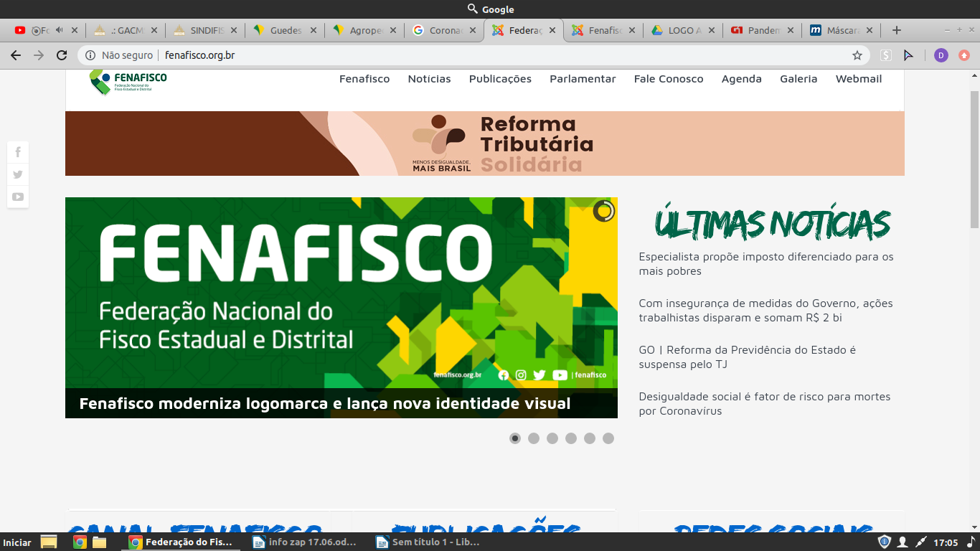
Task: Open the Fale Conosco menu item
Action: 669,79
